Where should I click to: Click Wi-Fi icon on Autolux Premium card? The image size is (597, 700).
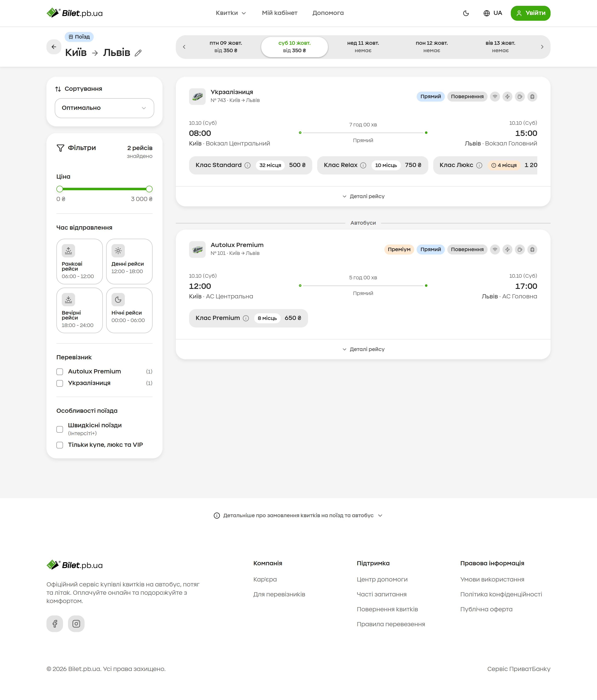(495, 249)
